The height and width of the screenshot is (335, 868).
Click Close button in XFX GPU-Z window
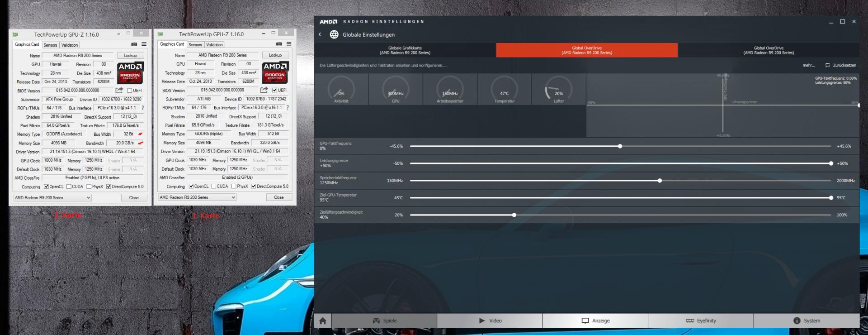(134, 198)
